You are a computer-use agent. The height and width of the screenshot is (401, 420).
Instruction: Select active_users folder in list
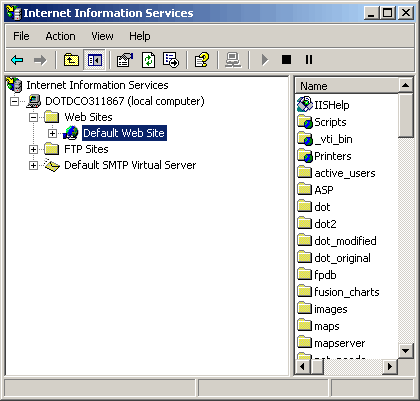pyautogui.click(x=345, y=173)
